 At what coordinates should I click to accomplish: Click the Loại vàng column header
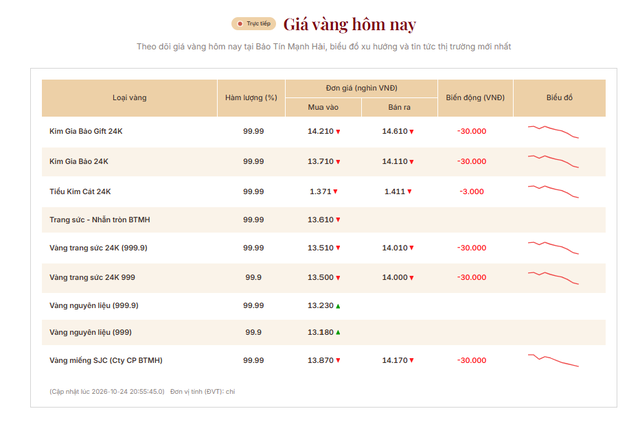[129, 98]
